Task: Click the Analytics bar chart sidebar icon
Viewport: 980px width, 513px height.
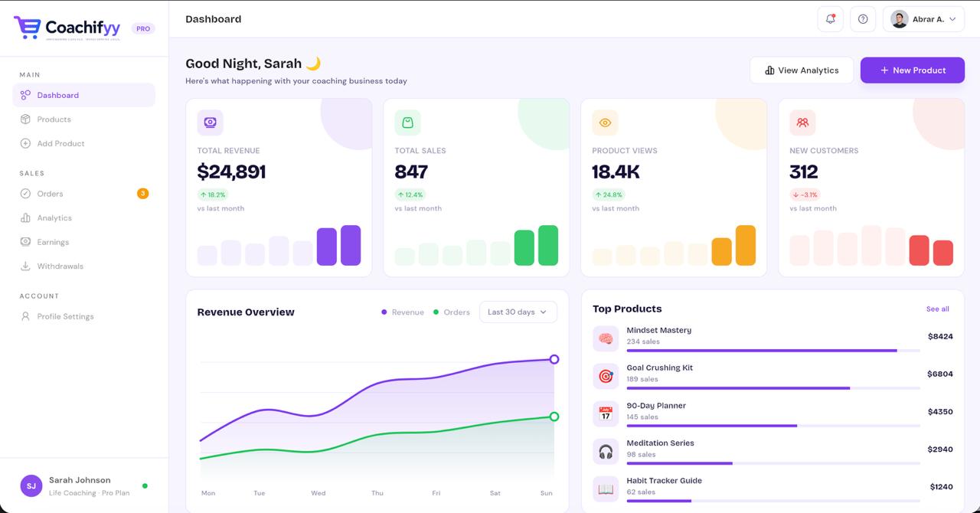Action: pyautogui.click(x=25, y=218)
